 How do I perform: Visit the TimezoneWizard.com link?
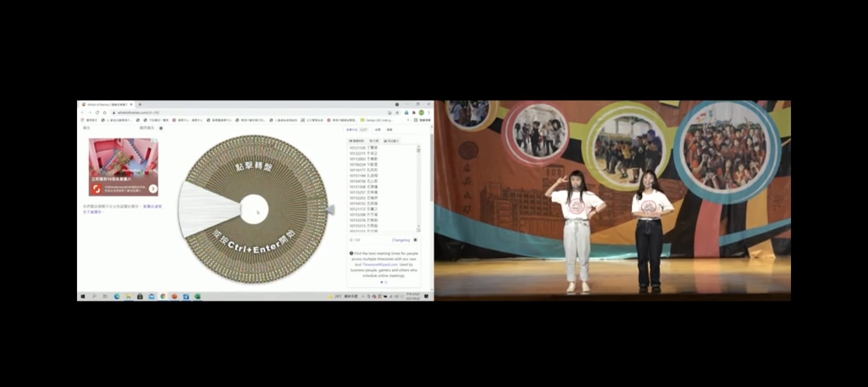point(380,265)
